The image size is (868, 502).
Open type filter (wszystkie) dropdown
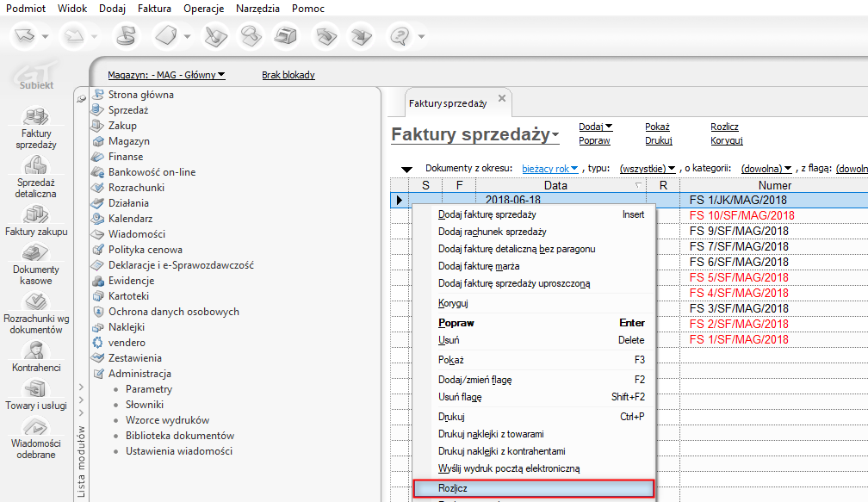tap(648, 168)
